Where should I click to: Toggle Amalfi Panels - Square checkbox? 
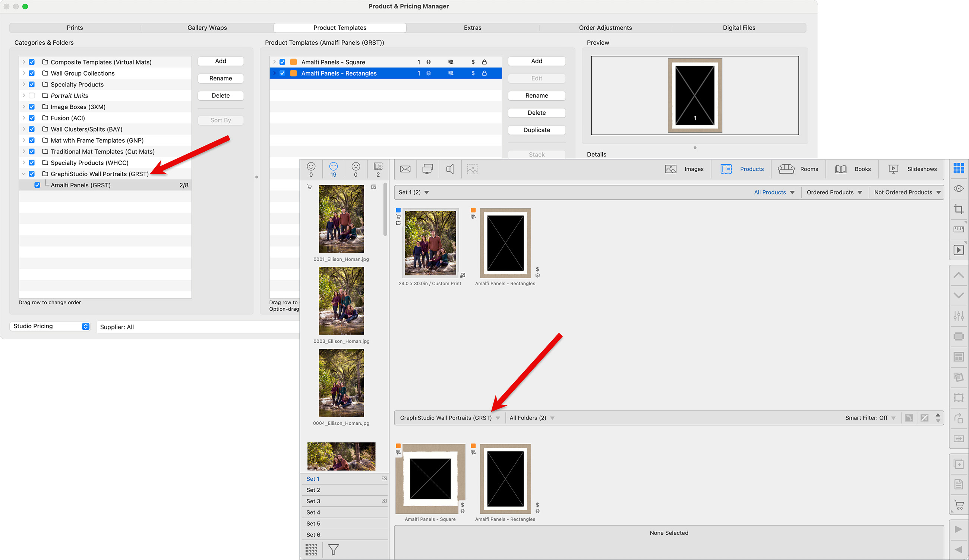pos(282,62)
